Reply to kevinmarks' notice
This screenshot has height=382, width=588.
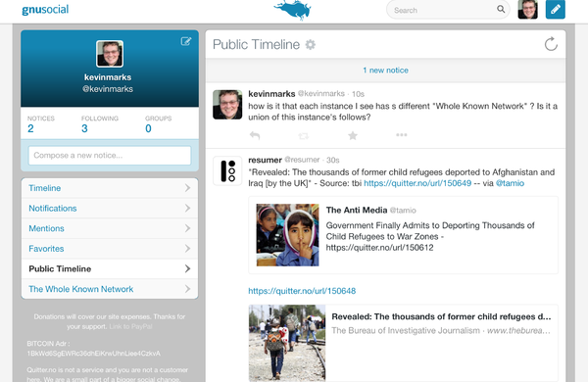[255, 135]
